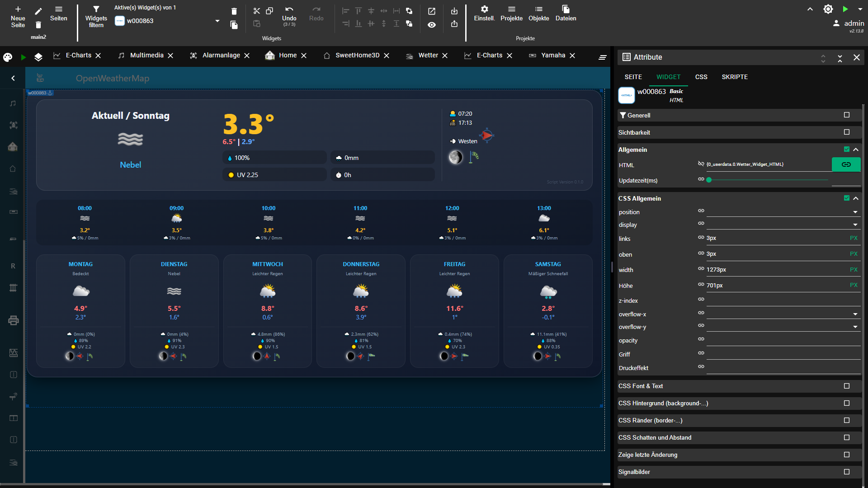Toggle widget preview with the eye icon
Viewport: 868px width, 488px height.
[x=432, y=25]
